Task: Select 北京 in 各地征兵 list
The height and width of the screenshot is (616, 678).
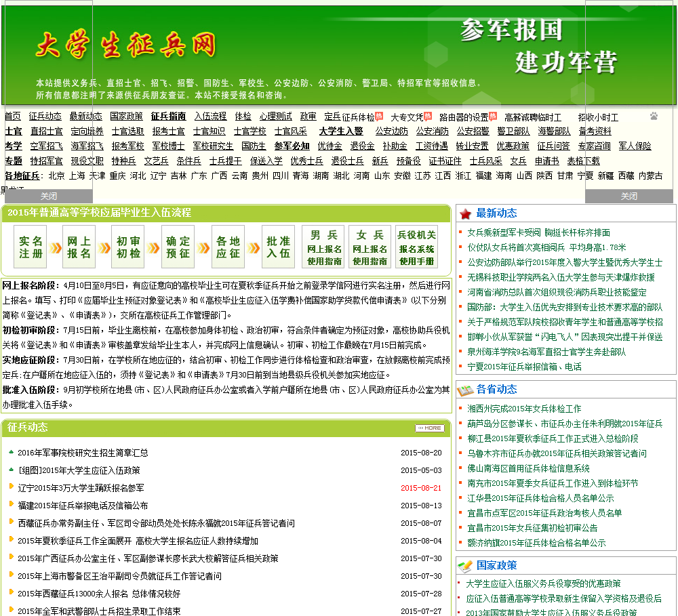Action: click(57, 176)
